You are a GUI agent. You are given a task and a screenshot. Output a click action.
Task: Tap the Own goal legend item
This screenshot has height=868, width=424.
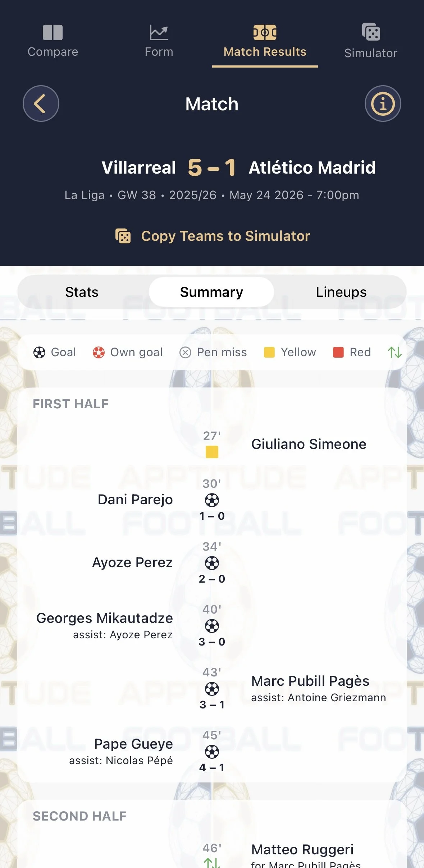(128, 352)
